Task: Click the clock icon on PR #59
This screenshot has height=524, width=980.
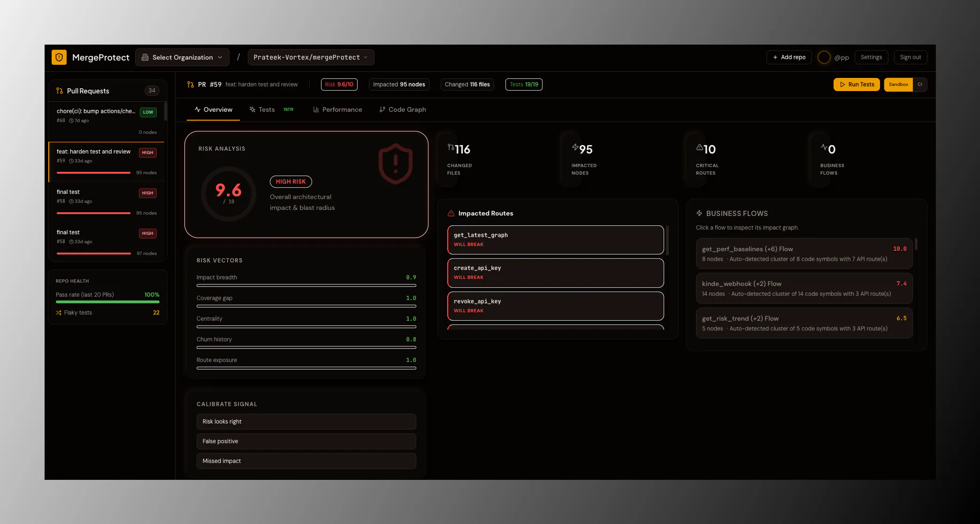Action: 71,161
